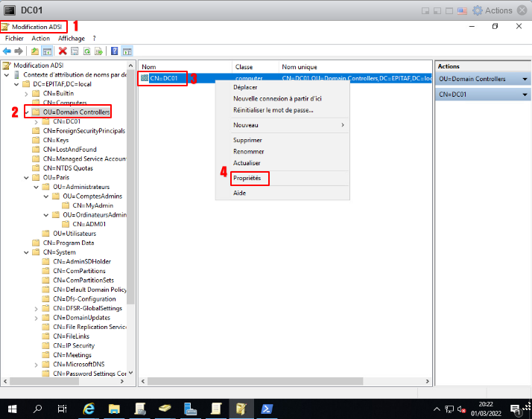Open PowerShell from the taskbar
The image size is (532, 419).
coord(266,409)
